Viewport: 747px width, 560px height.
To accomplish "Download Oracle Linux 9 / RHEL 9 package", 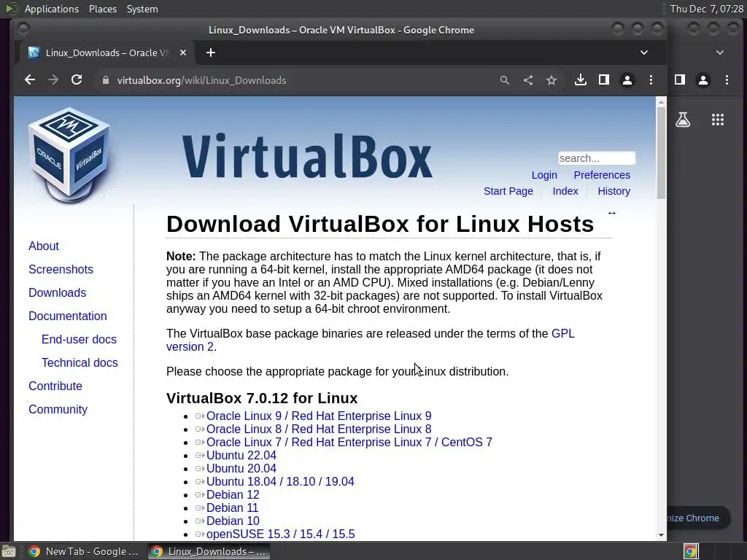I will tap(319, 416).
